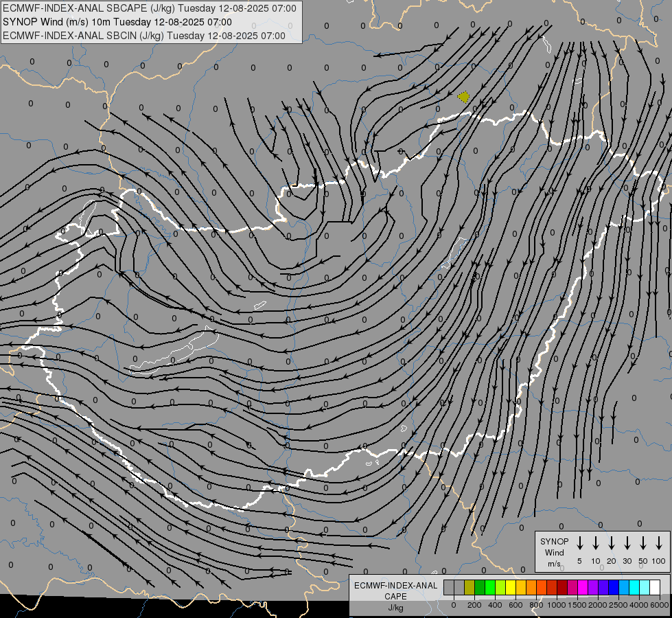Click the 2000 tick label on the CAPE scale
The height and width of the screenshot is (618, 672).
pyautogui.click(x=598, y=605)
